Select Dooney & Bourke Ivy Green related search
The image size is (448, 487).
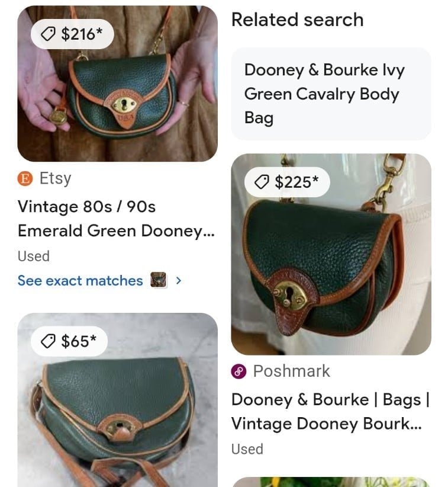pos(331,94)
